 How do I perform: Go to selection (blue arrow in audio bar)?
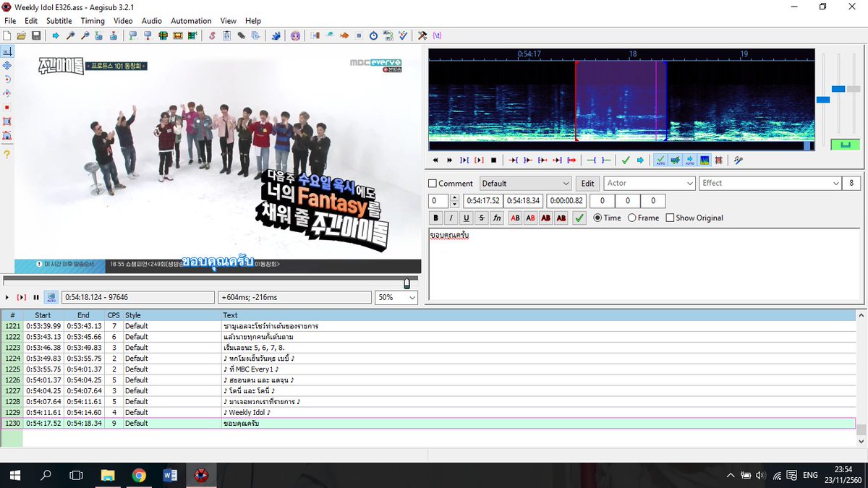point(640,160)
